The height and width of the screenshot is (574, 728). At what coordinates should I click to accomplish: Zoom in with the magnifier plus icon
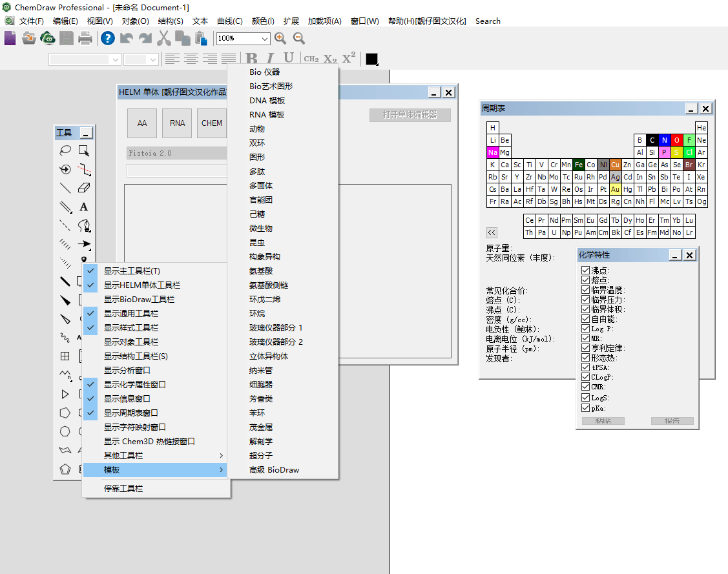(x=280, y=38)
